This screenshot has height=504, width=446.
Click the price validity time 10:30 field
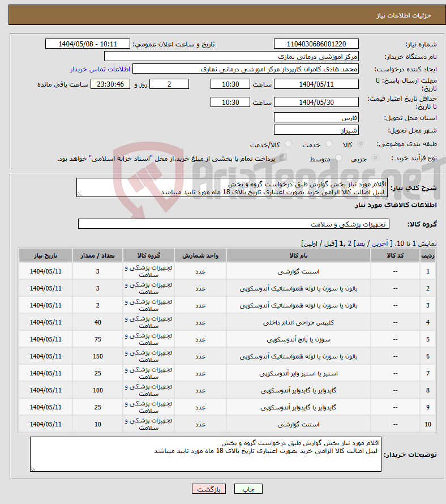[230, 102]
